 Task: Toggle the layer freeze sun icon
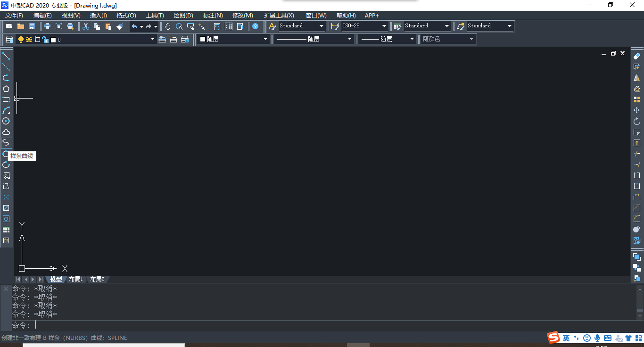tap(29, 40)
